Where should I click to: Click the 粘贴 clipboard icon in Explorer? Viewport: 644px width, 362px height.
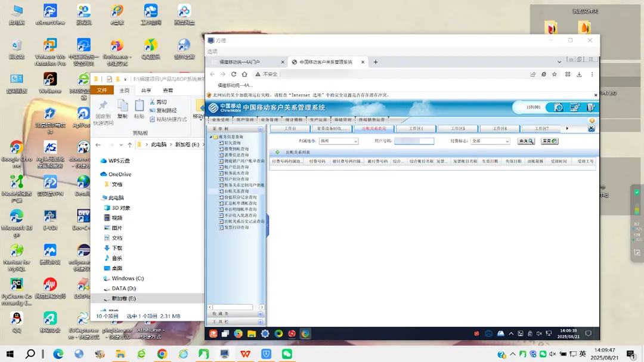click(139, 106)
